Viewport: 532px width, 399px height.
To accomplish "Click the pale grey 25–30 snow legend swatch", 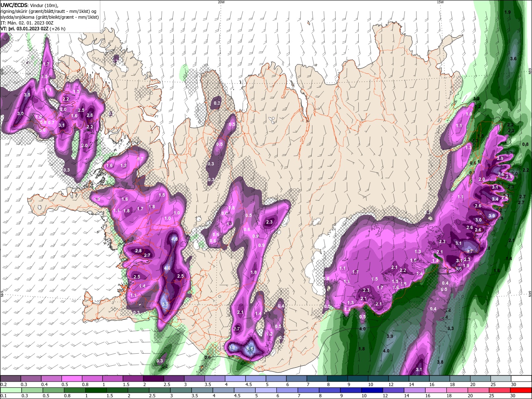I will pos(500,379).
